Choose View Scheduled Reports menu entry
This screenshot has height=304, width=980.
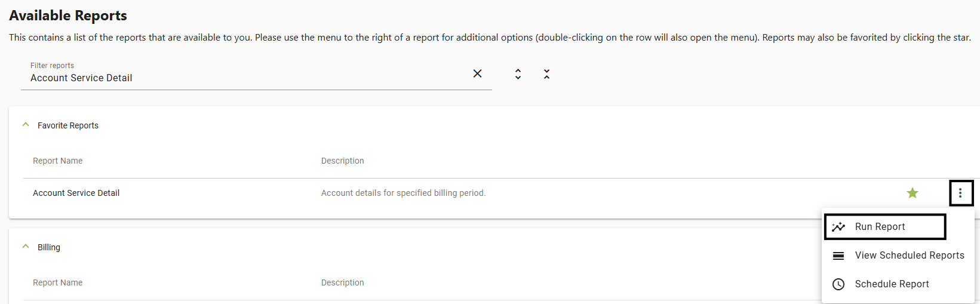[x=898, y=255]
